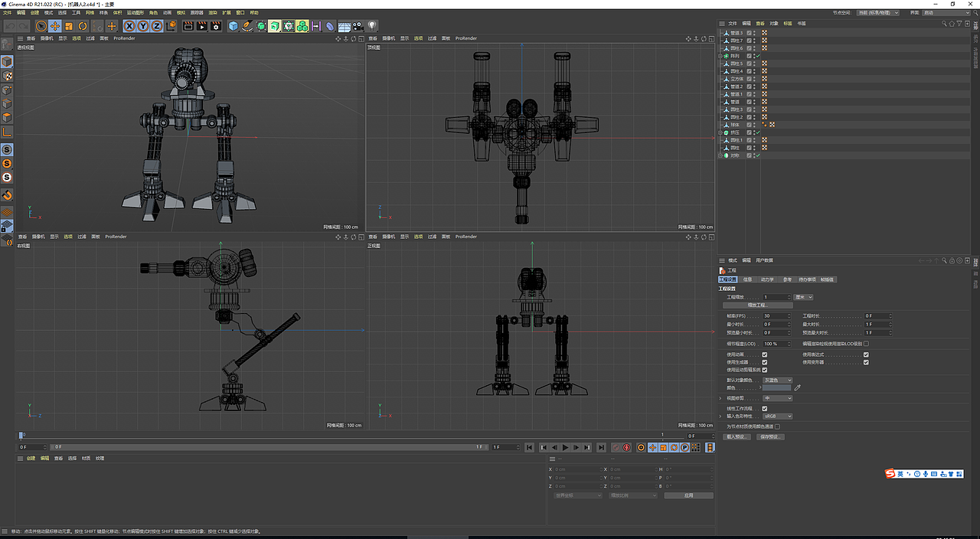Add a Camera object icon
The image size is (980, 539).
coord(357,26)
